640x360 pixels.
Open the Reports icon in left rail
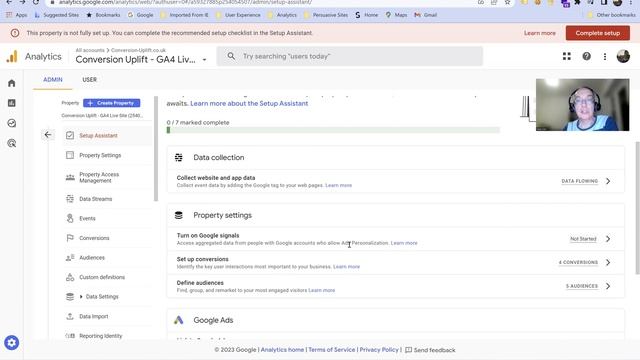[11, 103]
